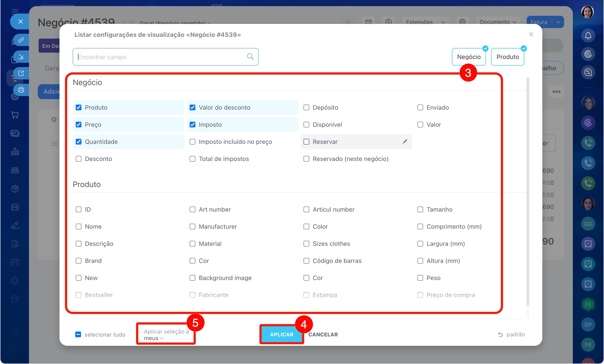
Task: Click the copy link icon on left tab
Action: [21, 40]
